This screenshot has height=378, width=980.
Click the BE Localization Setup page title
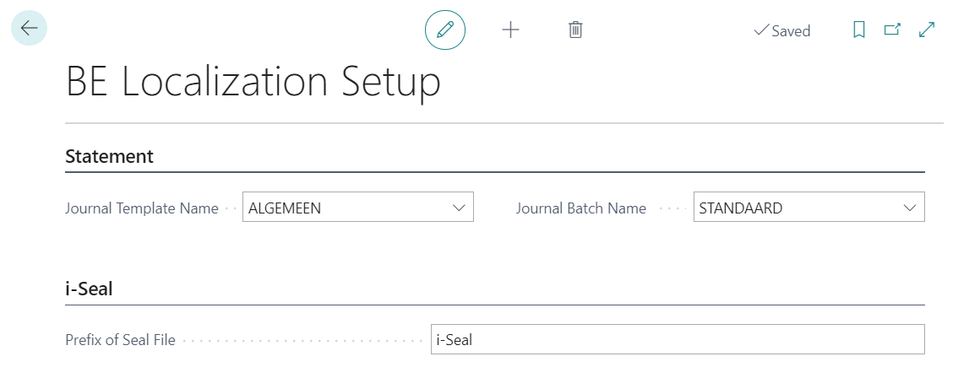253,84
